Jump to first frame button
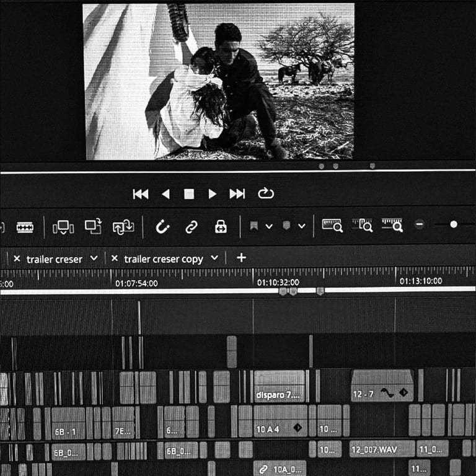The width and height of the screenshot is (476, 476). click(x=141, y=194)
